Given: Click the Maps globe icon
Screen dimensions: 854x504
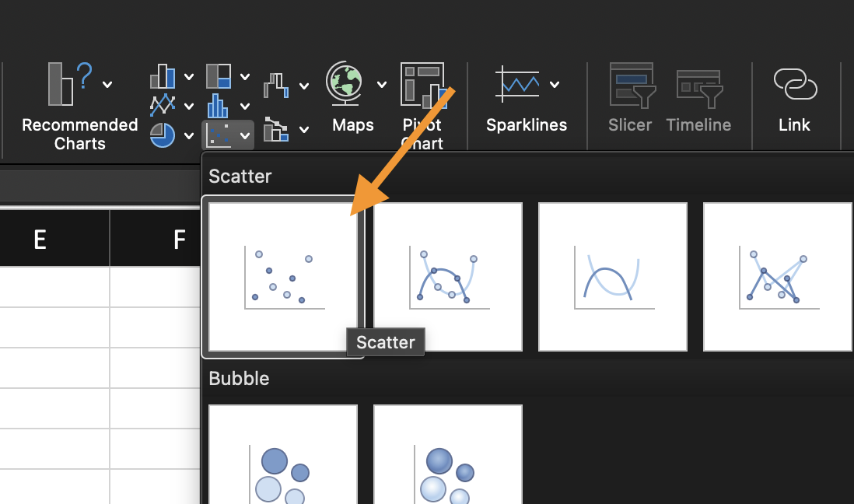Looking at the screenshot, I should pyautogui.click(x=345, y=83).
